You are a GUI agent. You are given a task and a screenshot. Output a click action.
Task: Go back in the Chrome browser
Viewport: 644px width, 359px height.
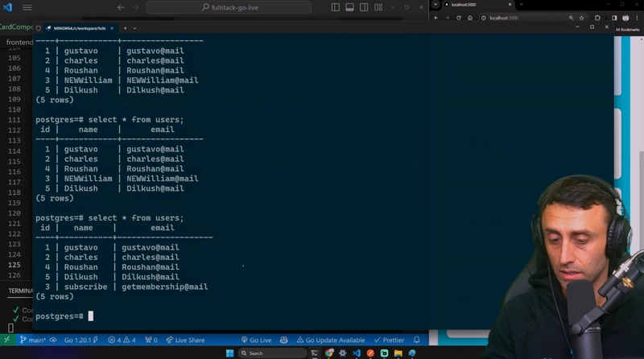[x=436, y=18]
